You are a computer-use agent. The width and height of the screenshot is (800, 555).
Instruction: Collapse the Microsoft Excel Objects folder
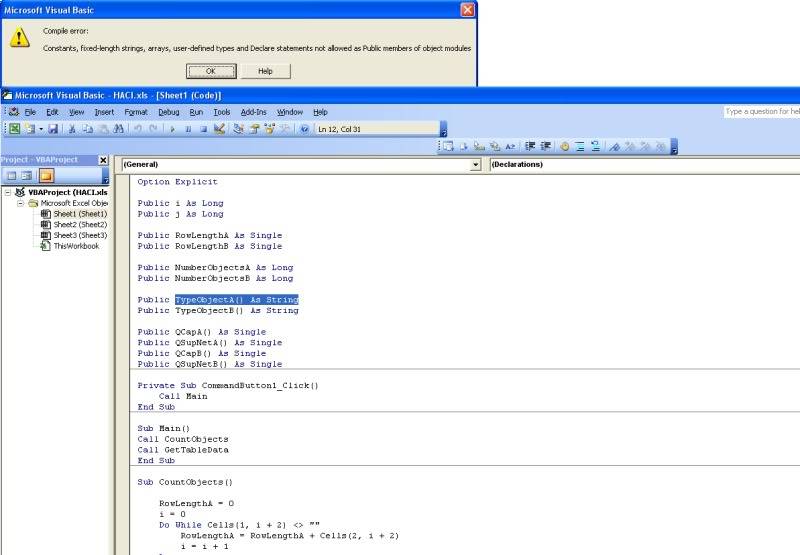(20, 203)
